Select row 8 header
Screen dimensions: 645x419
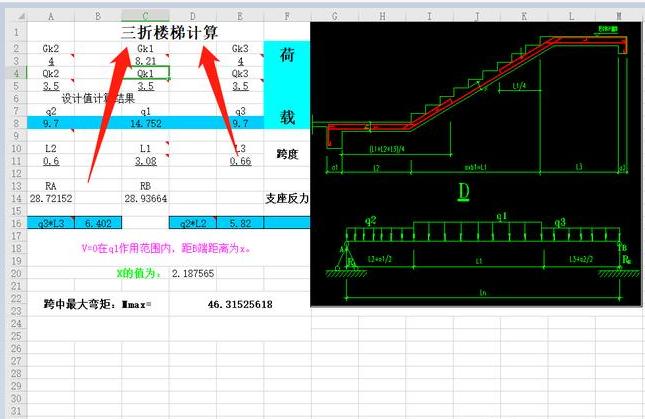click(16, 123)
